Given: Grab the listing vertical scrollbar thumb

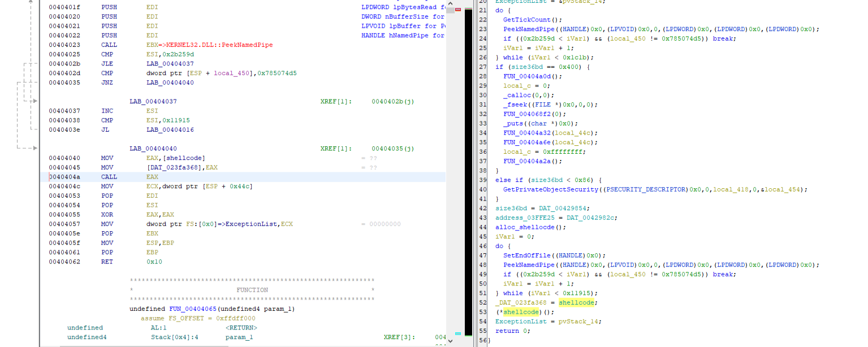Looking at the screenshot, I should coord(450,10).
